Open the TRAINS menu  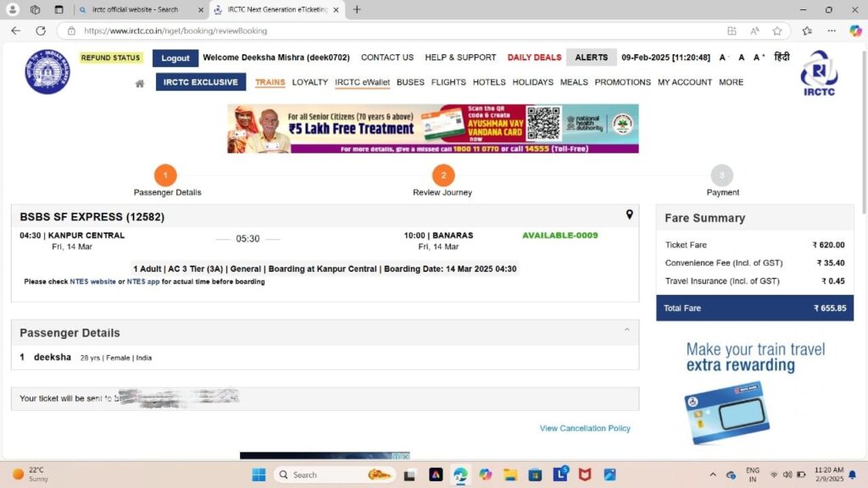click(x=270, y=82)
